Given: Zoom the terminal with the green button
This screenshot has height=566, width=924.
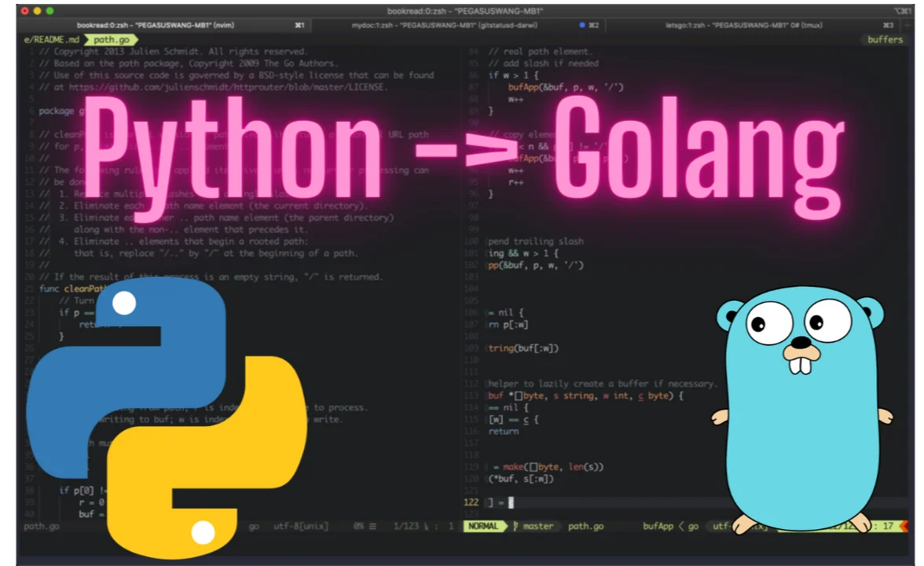Looking at the screenshot, I should (49, 11).
